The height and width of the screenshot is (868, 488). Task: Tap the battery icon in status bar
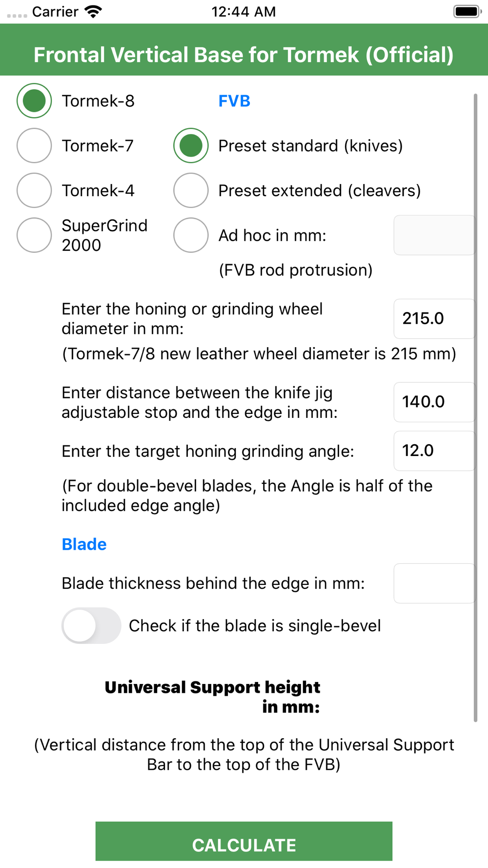(x=468, y=11)
